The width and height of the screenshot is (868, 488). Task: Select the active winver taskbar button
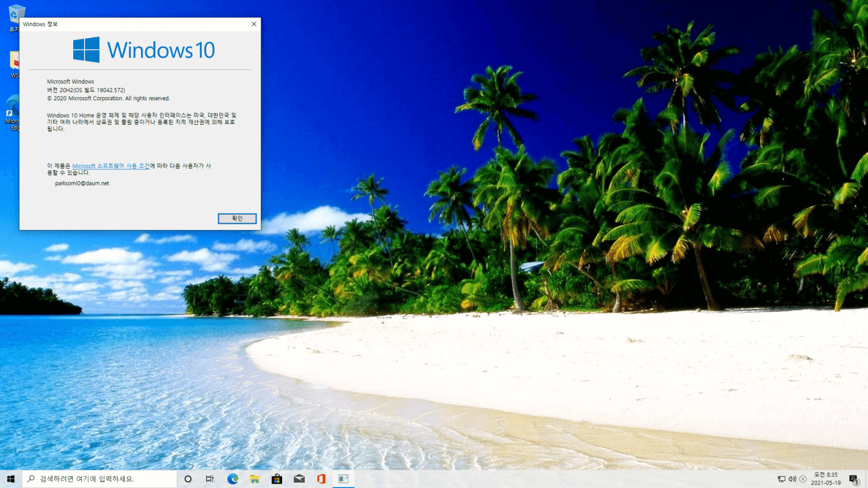tap(343, 479)
